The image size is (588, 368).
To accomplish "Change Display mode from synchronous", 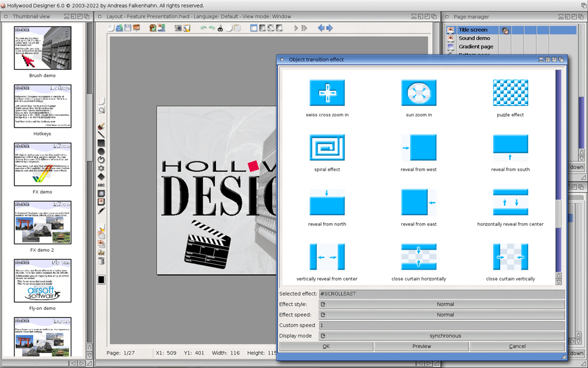I will tap(445, 336).
